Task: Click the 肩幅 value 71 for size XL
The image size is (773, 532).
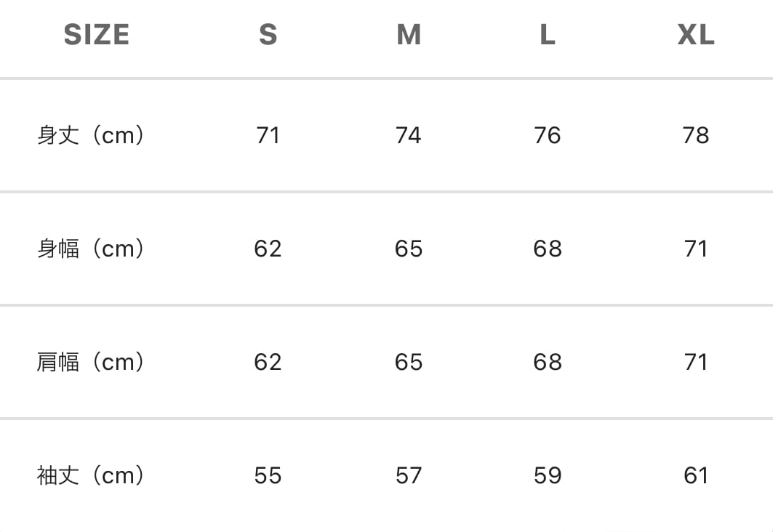Action: [696, 362]
